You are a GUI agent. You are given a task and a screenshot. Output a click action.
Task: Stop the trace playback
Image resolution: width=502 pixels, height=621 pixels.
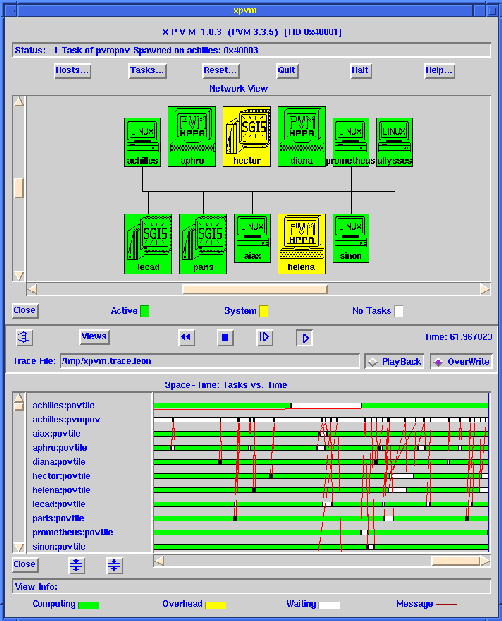click(x=225, y=337)
